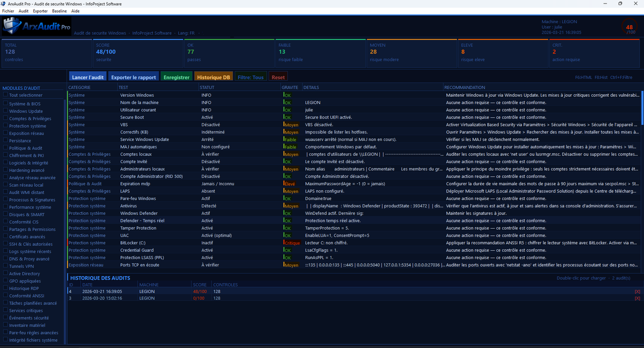Open the Aide menu
The width and height of the screenshot is (644, 348).
[x=76, y=11]
